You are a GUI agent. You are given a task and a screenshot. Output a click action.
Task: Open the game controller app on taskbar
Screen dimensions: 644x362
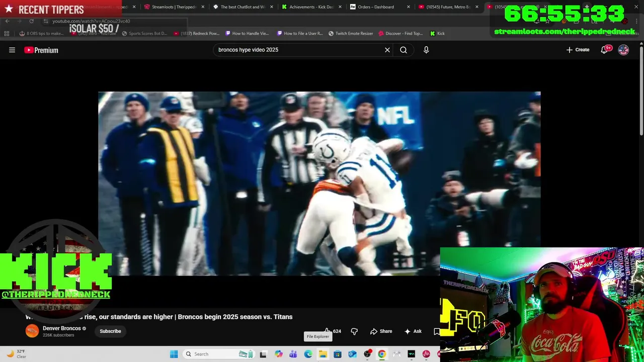click(x=397, y=354)
